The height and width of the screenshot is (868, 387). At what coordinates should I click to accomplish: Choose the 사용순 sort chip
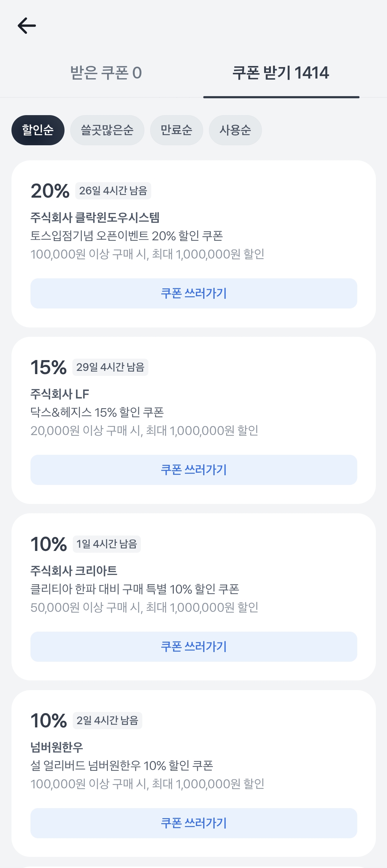235,130
